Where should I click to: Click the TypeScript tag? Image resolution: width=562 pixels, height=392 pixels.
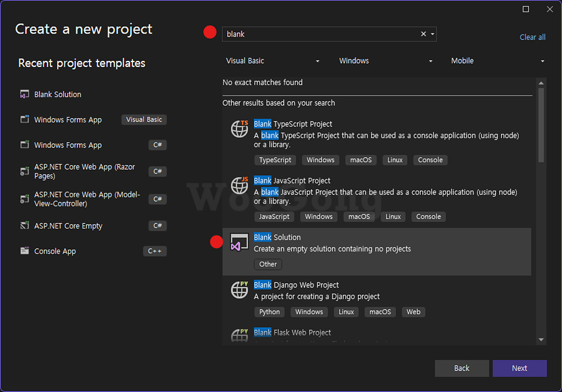click(275, 160)
